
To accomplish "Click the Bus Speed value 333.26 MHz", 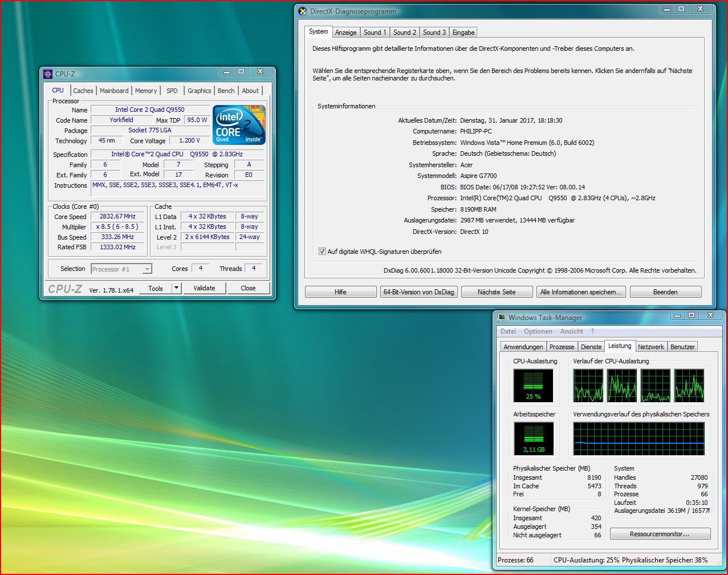I will [x=118, y=237].
